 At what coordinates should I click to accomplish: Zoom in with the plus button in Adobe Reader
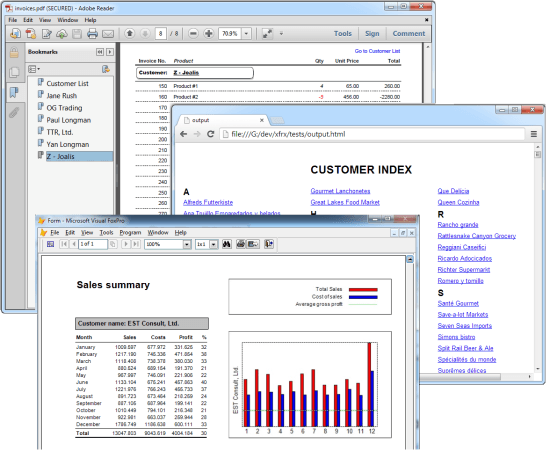209,33
